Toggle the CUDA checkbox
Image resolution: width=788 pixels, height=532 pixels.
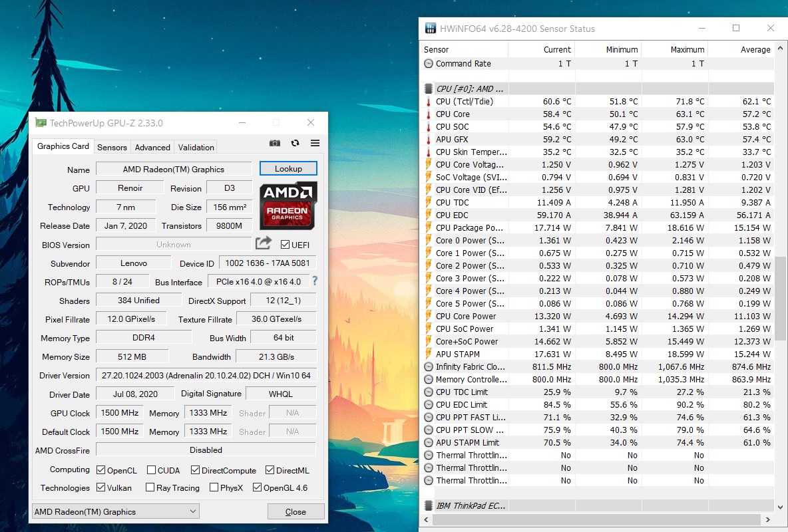[x=151, y=470]
